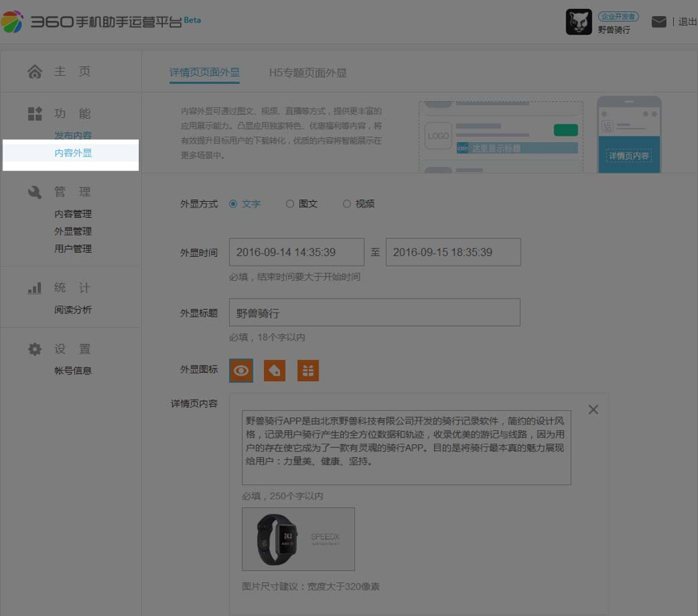Open 外显管理 in sidebar

[x=73, y=231]
